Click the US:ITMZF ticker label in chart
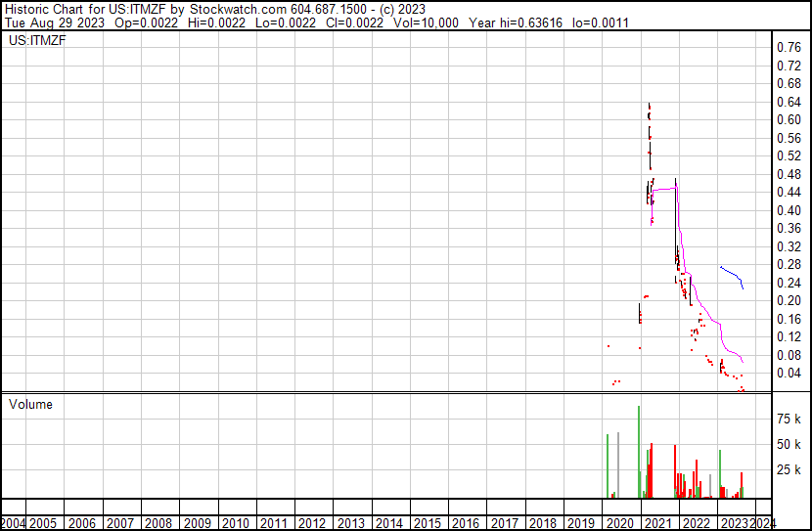The image size is (812, 531). tap(33, 41)
